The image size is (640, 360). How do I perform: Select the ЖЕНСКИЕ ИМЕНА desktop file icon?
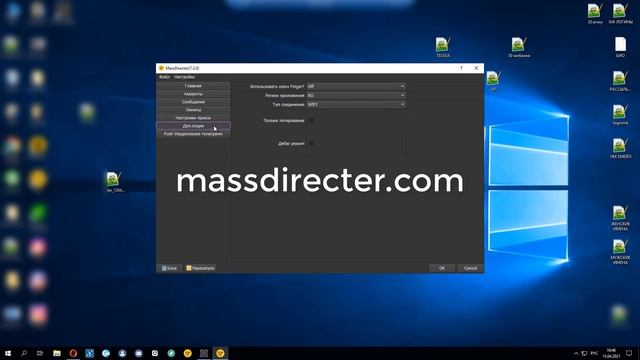620,218
